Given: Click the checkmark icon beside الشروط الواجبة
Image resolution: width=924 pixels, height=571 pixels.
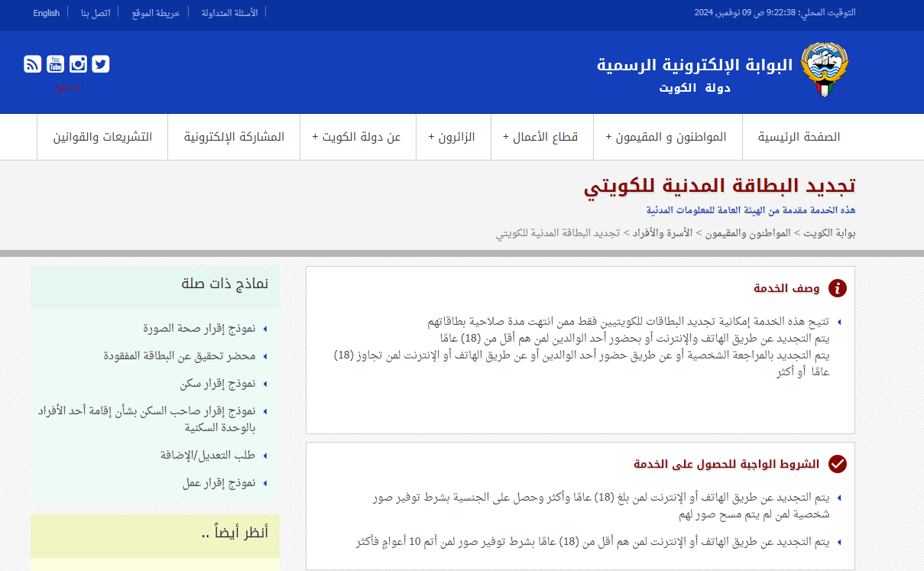Looking at the screenshot, I should pos(838,464).
